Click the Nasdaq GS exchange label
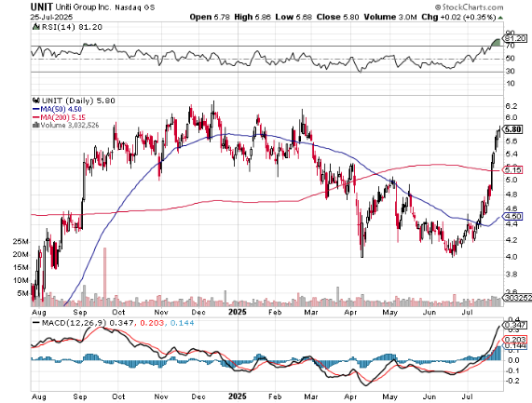Screen dimensions: 532x403 point(134,7)
